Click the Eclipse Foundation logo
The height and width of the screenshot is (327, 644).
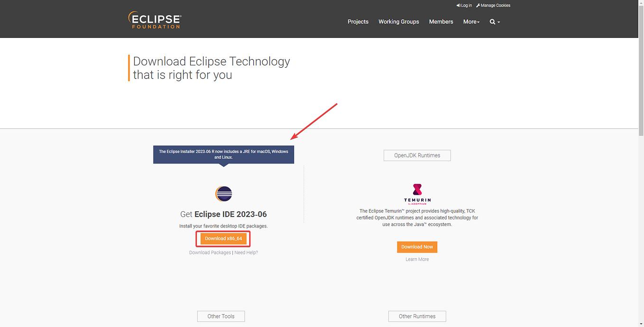[x=155, y=19]
